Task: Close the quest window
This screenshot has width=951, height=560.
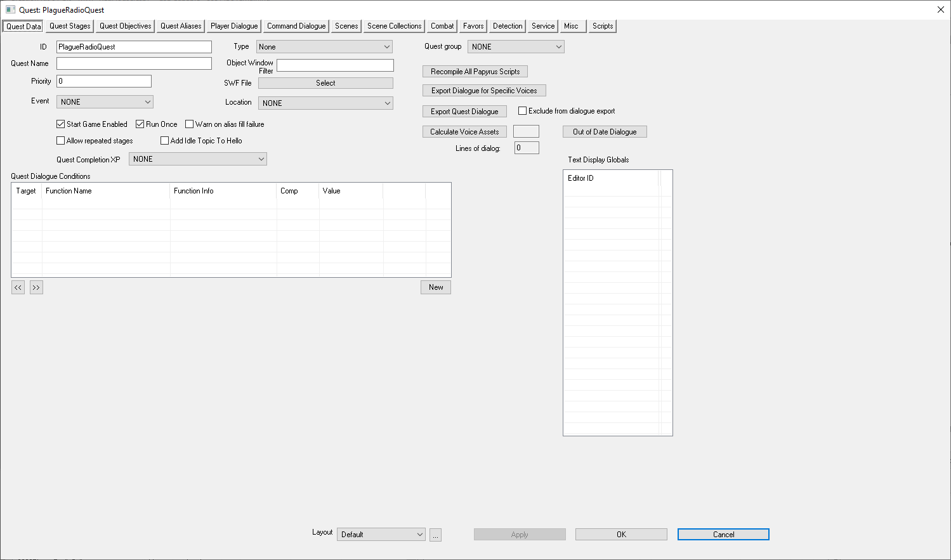Action: pyautogui.click(x=940, y=10)
